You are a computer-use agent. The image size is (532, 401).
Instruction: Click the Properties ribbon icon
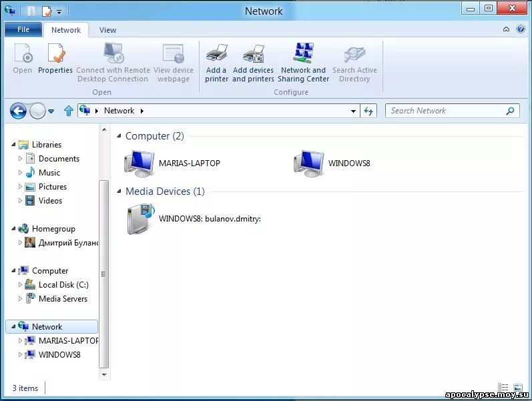click(55, 53)
